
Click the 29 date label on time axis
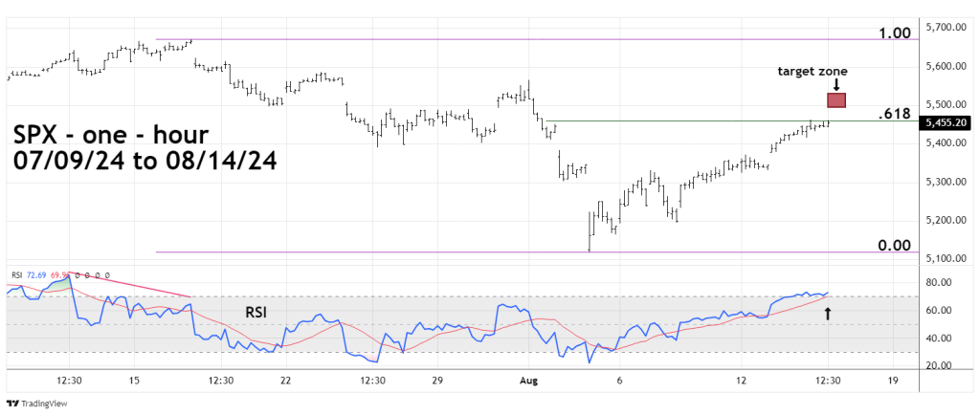tap(436, 380)
